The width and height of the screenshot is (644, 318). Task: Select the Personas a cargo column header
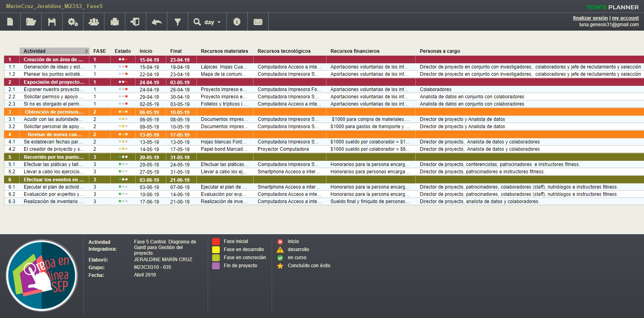coord(440,51)
